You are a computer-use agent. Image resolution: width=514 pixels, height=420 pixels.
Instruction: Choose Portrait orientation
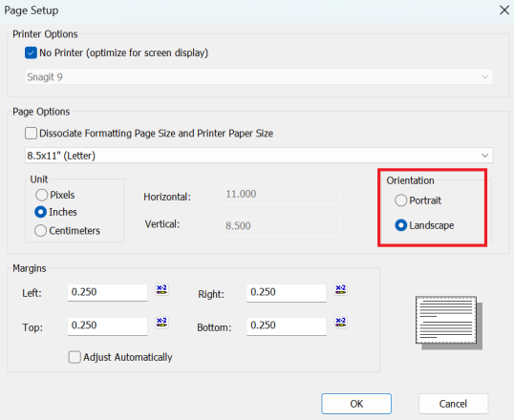point(400,200)
